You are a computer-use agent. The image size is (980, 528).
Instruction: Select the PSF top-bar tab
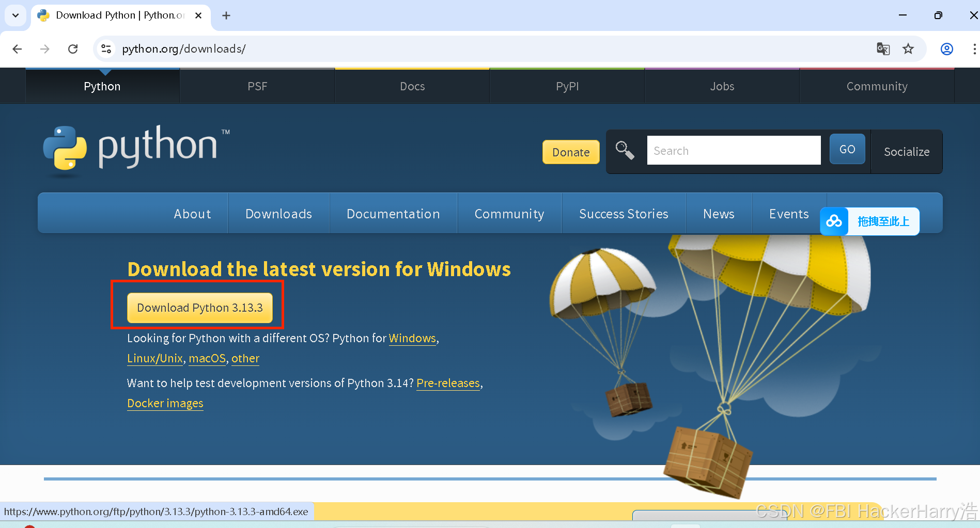click(x=257, y=86)
